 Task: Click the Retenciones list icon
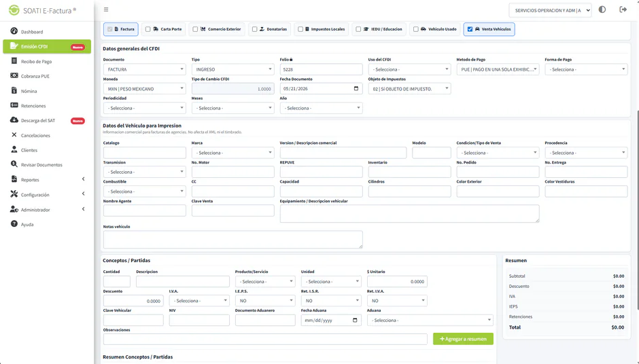[x=14, y=105]
